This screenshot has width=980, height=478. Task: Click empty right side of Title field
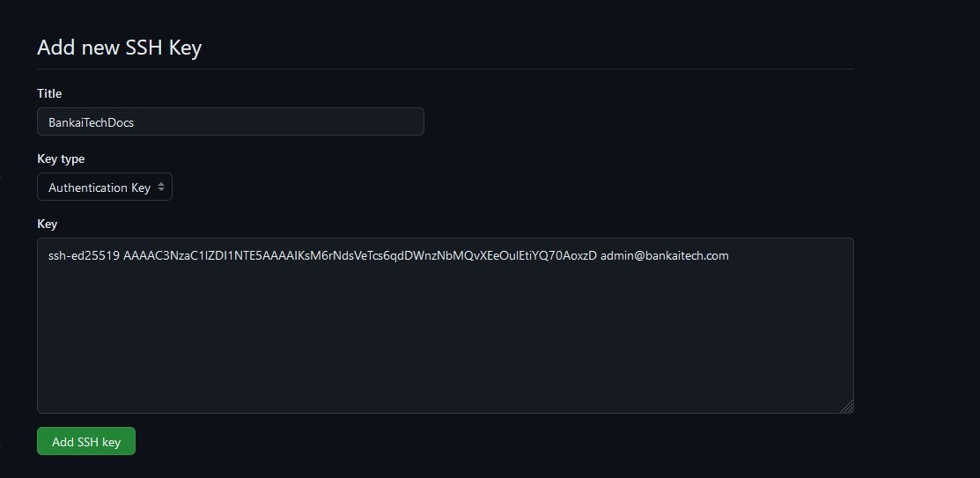click(335, 122)
